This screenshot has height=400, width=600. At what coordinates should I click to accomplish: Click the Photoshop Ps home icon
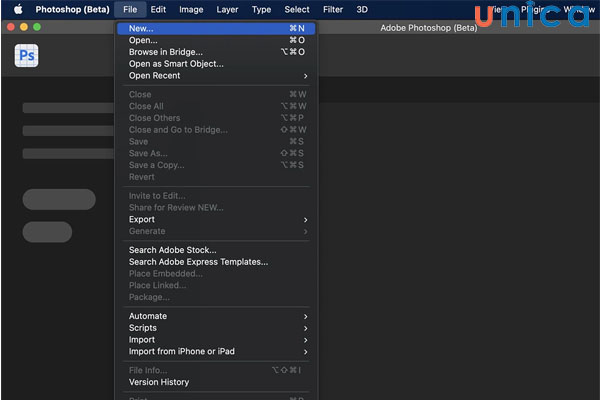click(27, 57)
